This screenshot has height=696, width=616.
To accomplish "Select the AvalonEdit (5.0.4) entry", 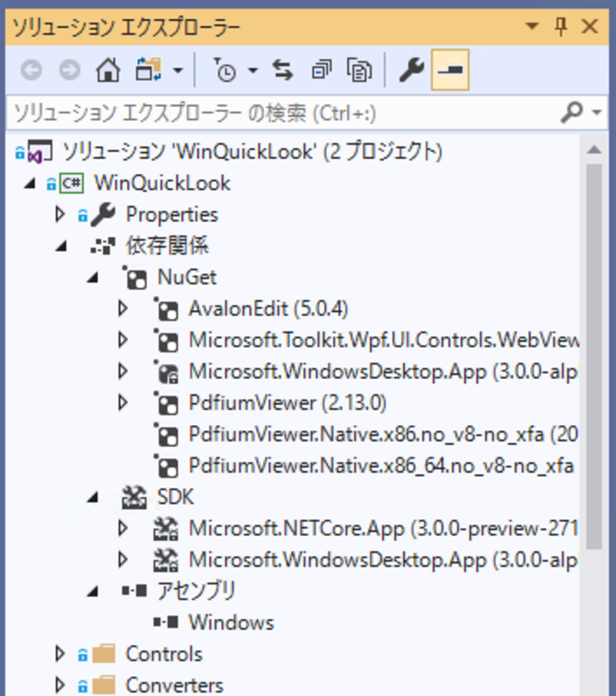I will 268,309.
